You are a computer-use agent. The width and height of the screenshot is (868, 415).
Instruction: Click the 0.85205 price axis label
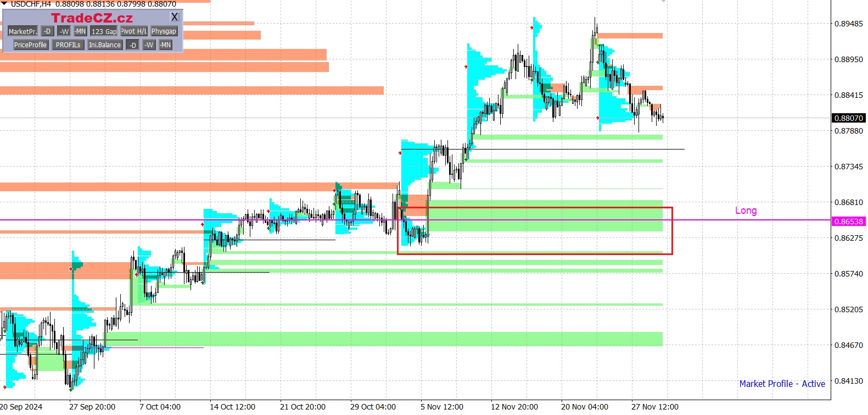(848, 309)
